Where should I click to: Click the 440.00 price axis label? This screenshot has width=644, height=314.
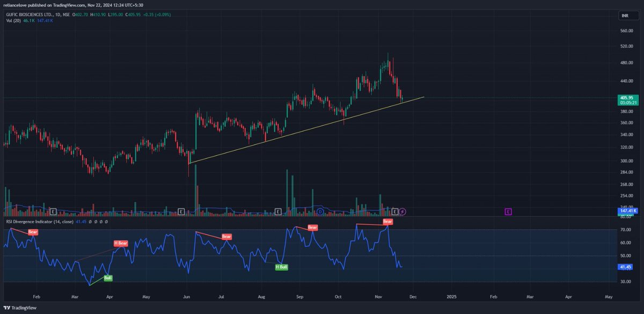coord(627,81)
